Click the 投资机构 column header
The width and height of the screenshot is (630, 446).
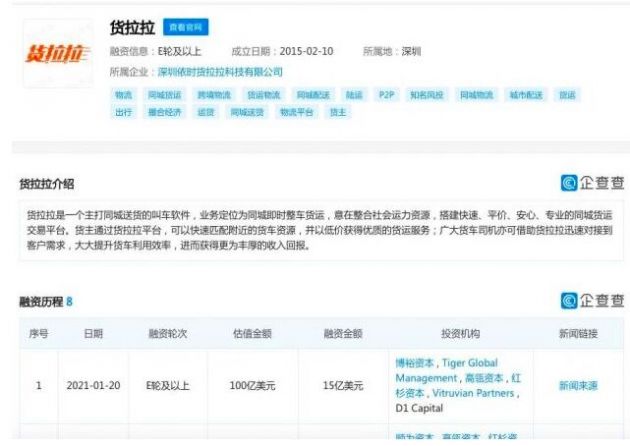tap(460, 333)
